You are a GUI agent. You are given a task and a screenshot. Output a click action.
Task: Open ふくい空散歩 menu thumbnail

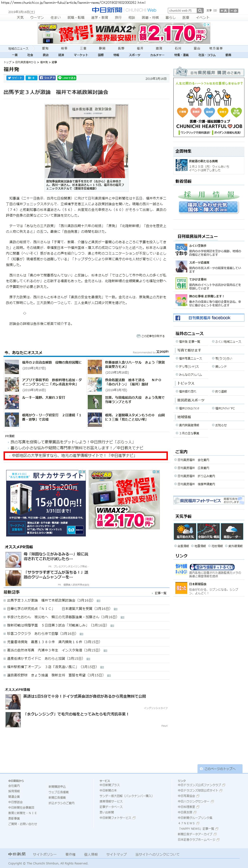pyautogui.click(x=181, y=250)
